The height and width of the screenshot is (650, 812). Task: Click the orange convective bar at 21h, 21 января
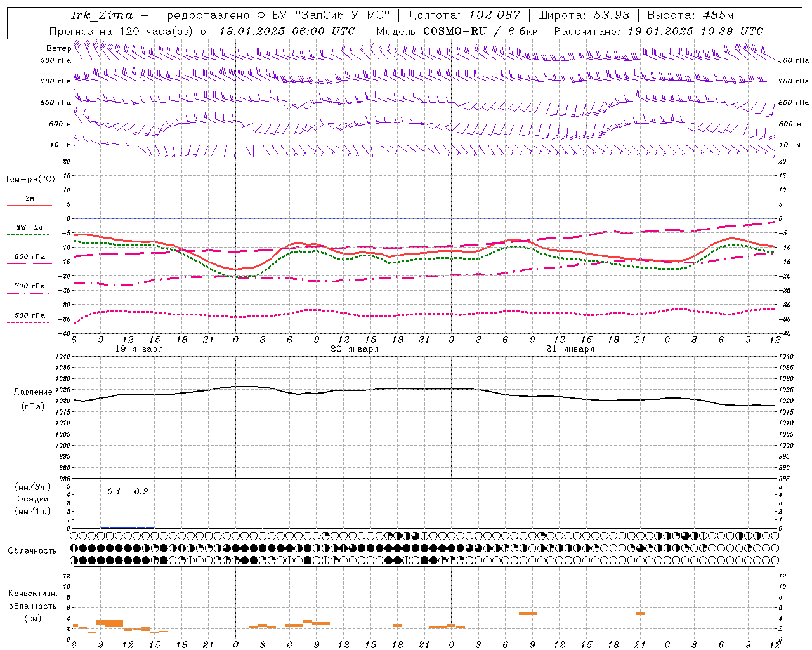click(640, 613)
